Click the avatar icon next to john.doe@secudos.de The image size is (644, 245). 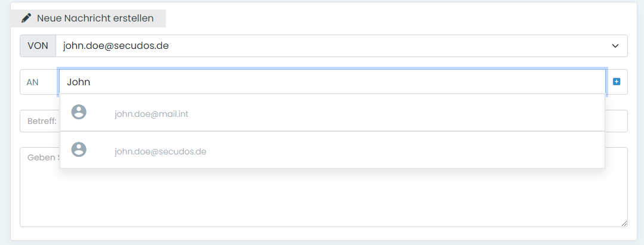[x=79, y=150]
